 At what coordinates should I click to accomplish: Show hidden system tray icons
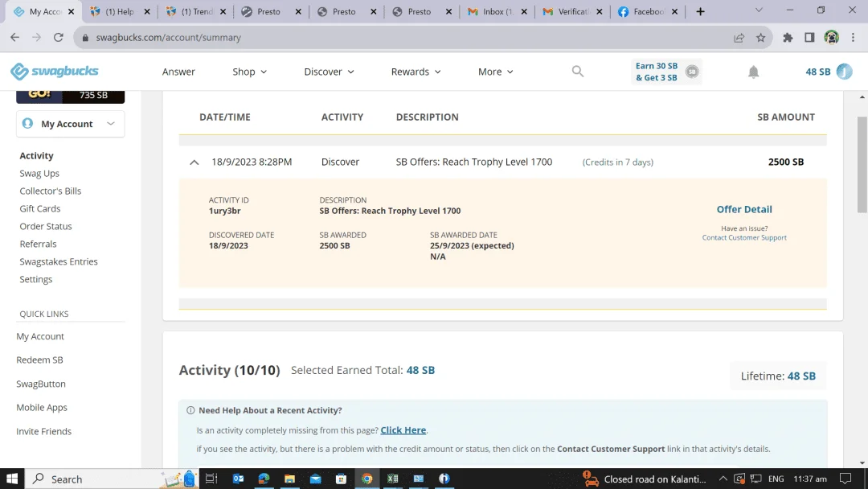coord(723,479)
